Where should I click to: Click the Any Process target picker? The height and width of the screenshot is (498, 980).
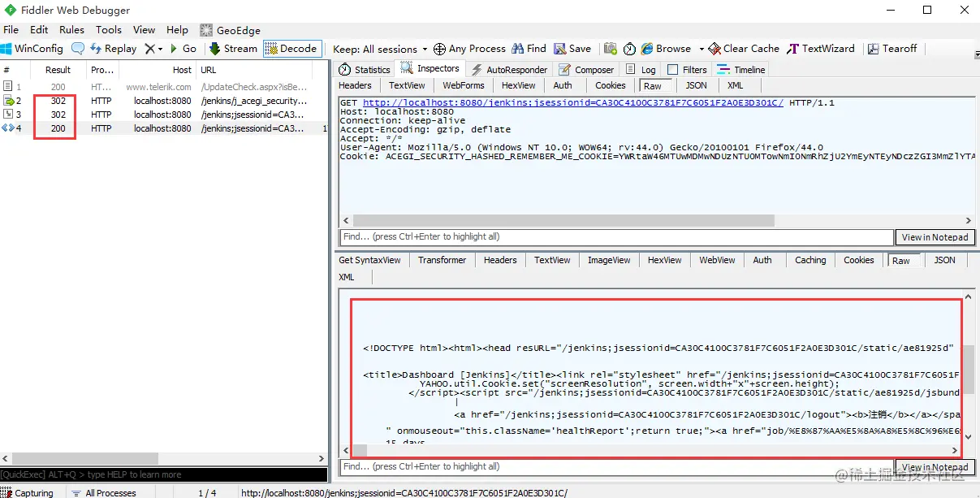pyautogui.click(x=469, y=49)
